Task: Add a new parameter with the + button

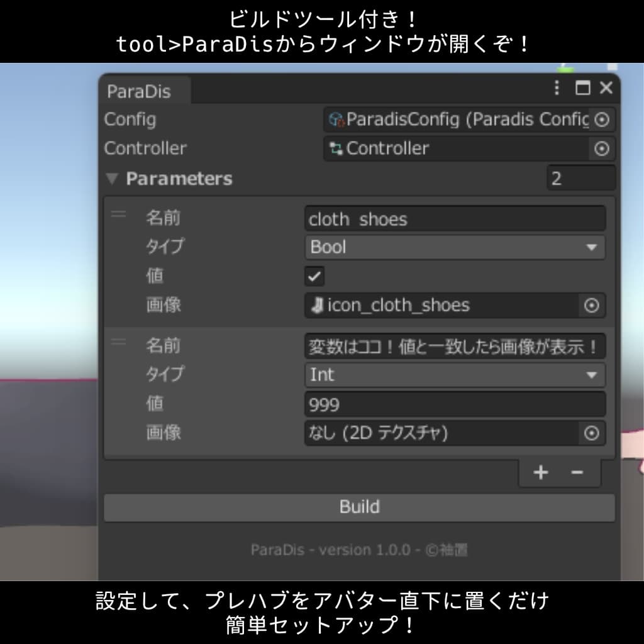Action: [540, 472]
